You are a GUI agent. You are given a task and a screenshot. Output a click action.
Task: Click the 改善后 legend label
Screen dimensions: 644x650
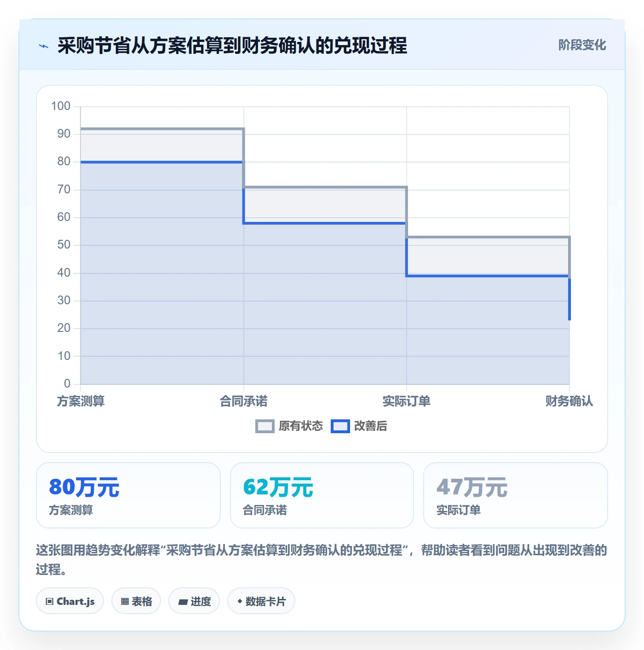(371, 426)
